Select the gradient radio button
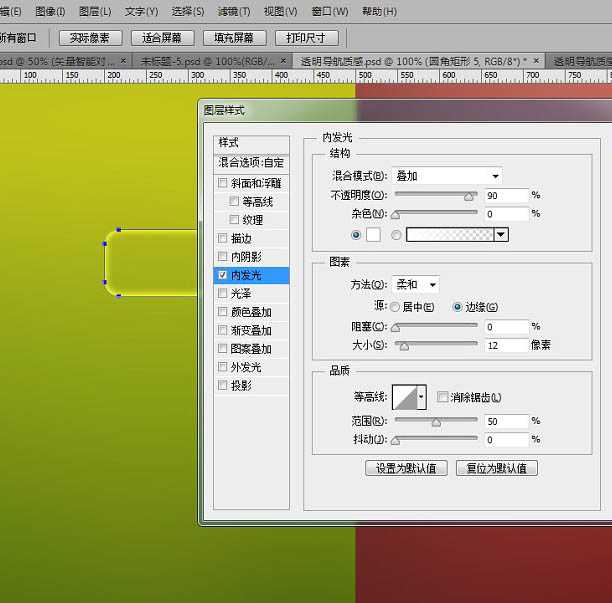The image size is (612, 603). 396,235
